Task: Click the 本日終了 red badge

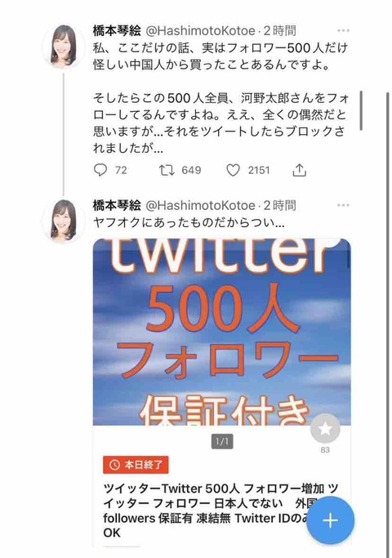Action: 136,465
